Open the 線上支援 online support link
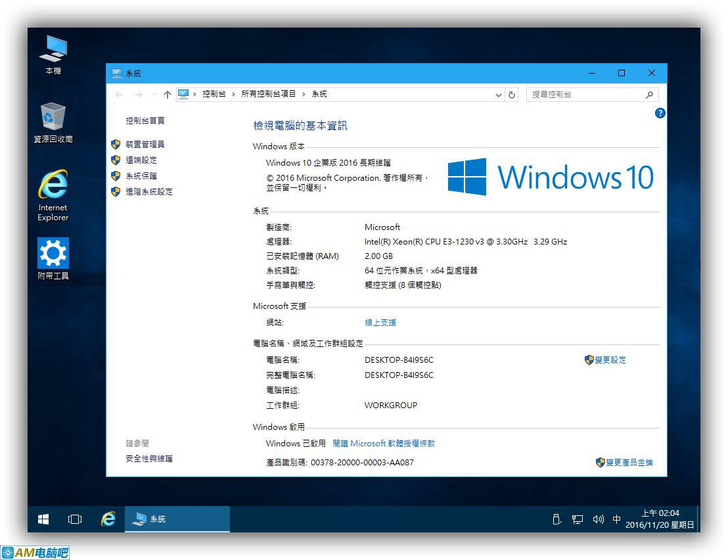Viewport: 728px width, 560px height. pos(380,323)
